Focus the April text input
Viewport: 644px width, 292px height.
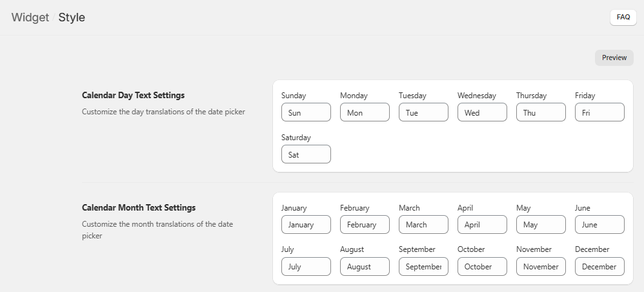[x=482, y=225]
